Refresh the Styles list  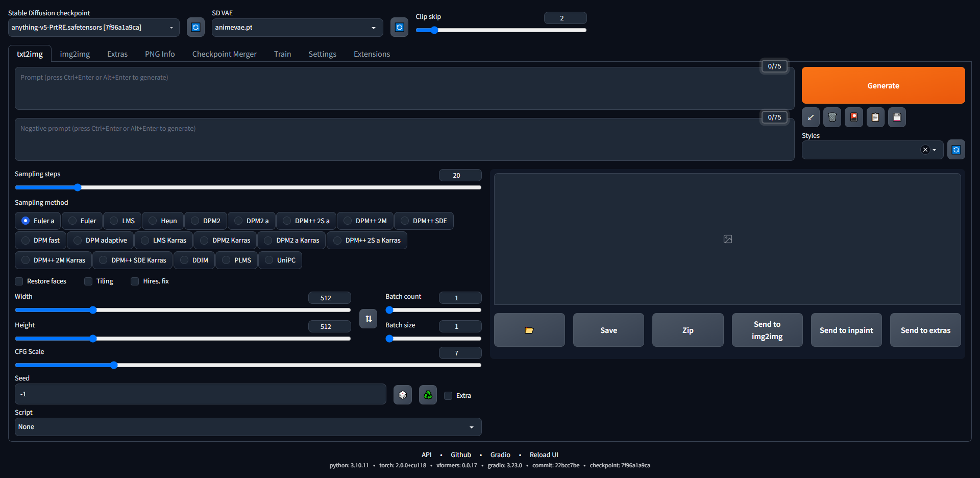956,150
